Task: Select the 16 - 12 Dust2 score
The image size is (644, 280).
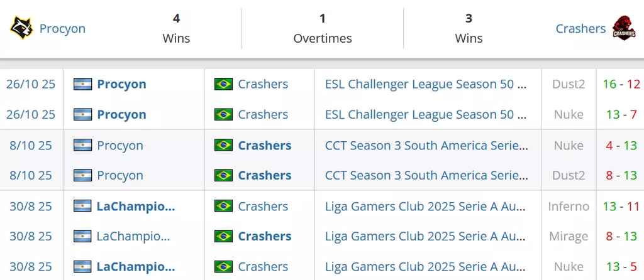Action: coord(620,84)
